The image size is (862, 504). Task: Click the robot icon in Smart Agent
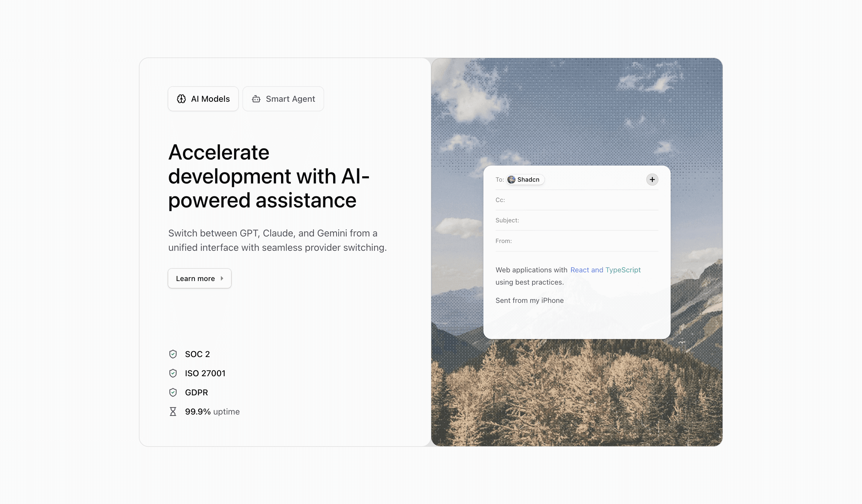coord(256,99)
